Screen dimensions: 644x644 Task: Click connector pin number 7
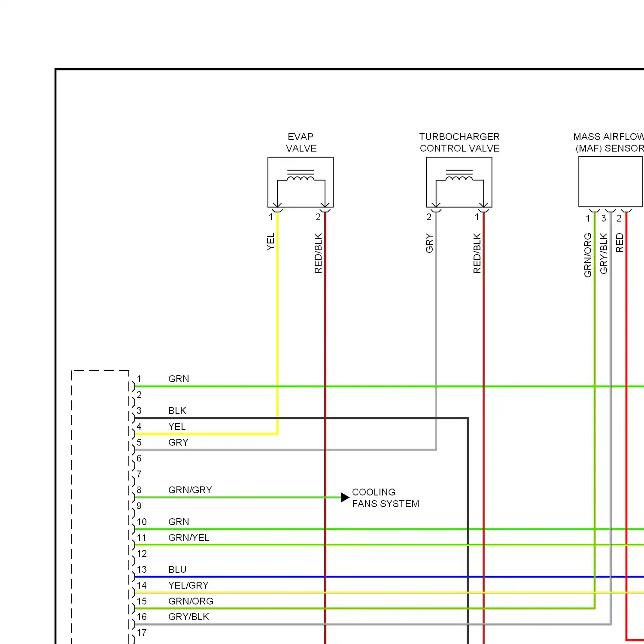(x=139, y=474)
